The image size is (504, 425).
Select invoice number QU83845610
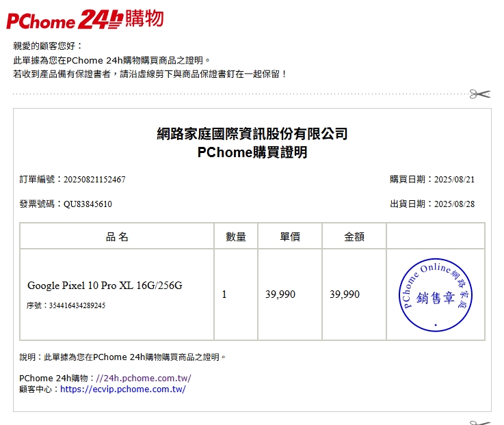point(88,204)
